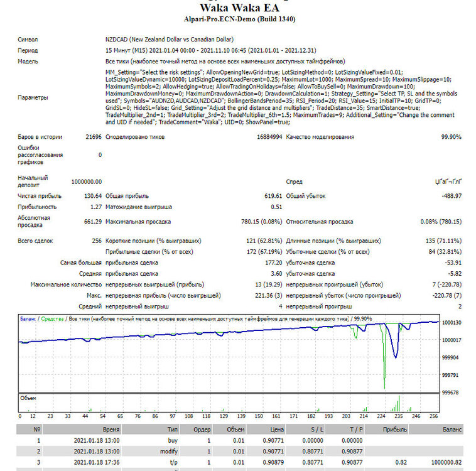This screenshot has height=471, width=476.
Task: Select maximal drawdown value 780.15 (0.08%)
Action: (261, 222)
